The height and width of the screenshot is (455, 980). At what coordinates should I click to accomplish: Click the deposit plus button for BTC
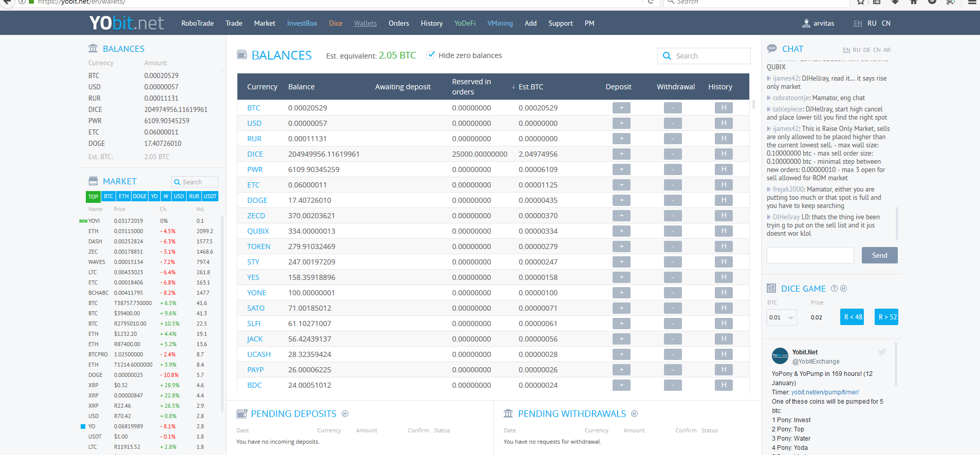pos(621,108)
